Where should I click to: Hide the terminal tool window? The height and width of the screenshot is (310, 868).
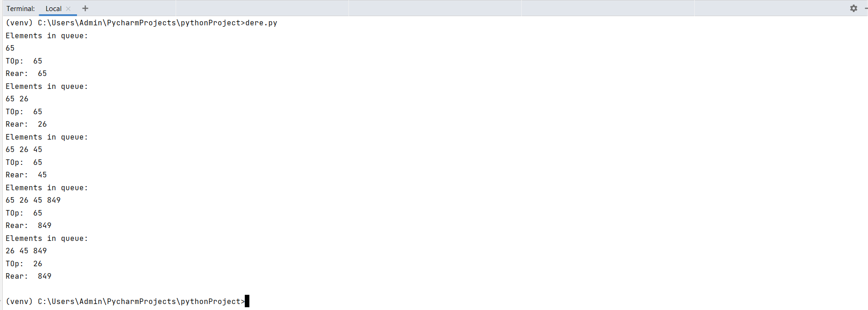[866, 8]
